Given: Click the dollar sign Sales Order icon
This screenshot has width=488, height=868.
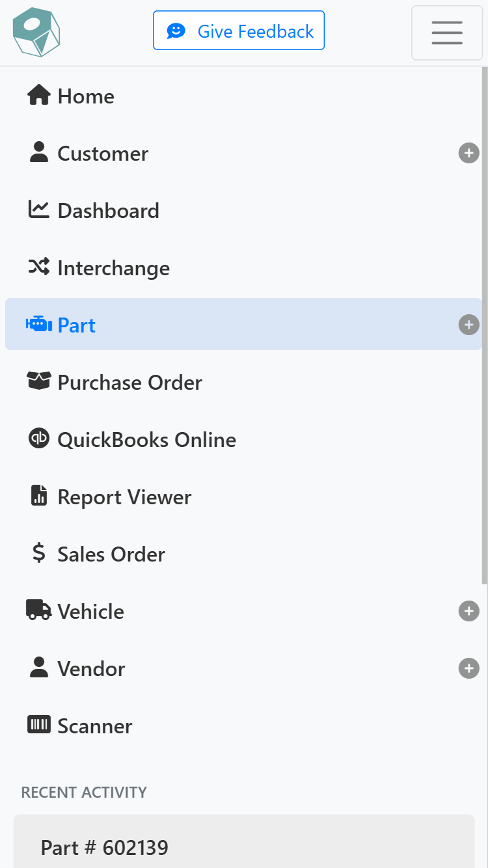Looking at the screenshot, I should (39, 553).
